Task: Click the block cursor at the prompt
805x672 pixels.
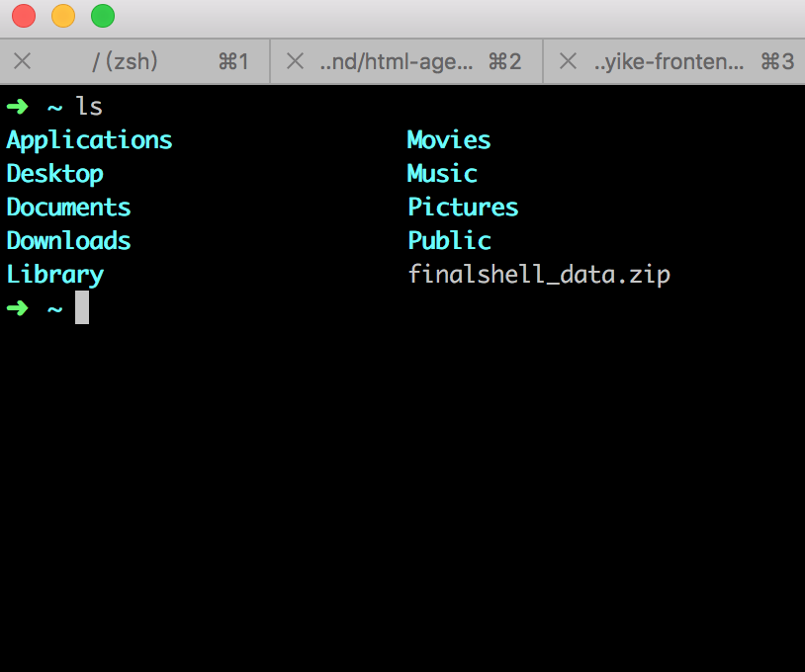Action: pyautogui.click(x=82, y=307)
